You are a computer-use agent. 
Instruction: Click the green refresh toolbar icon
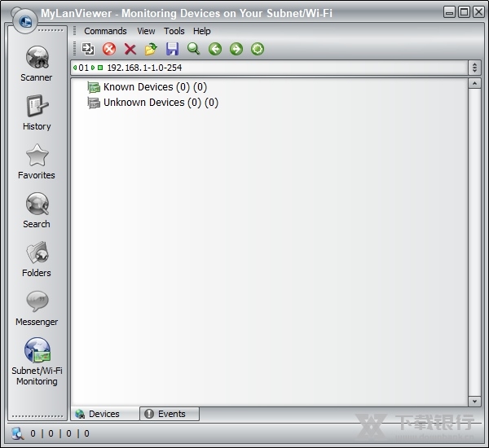[258, 49]
